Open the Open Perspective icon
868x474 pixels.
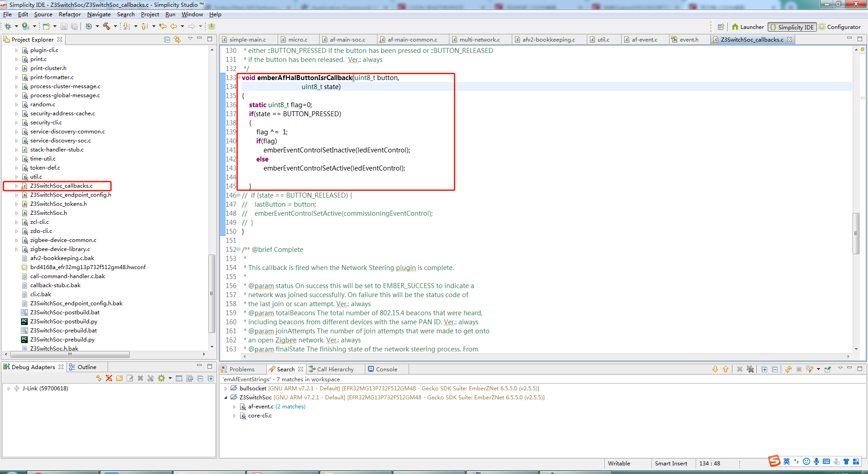tap(721, 27)
